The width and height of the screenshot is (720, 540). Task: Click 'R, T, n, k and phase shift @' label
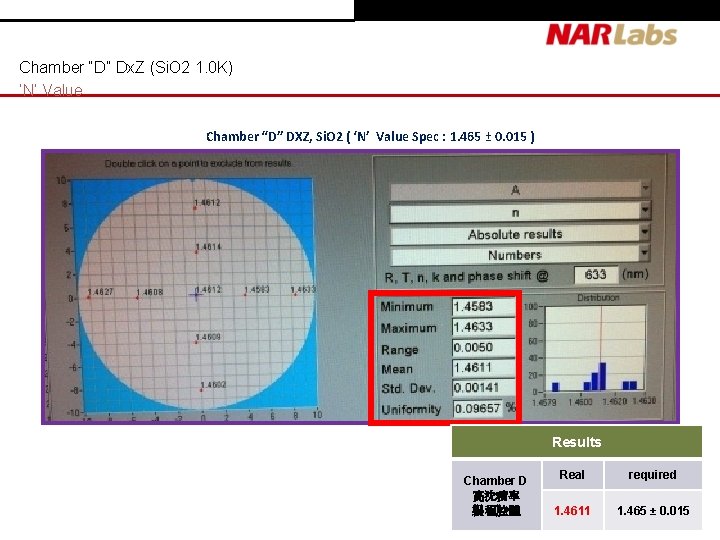click(x=467, y=276)
